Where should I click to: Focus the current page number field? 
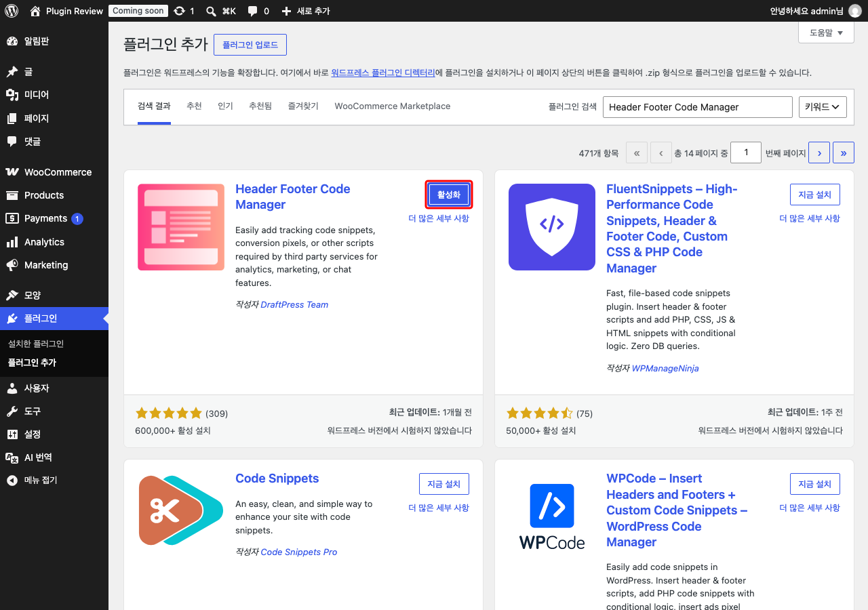[x=747, y=153]
